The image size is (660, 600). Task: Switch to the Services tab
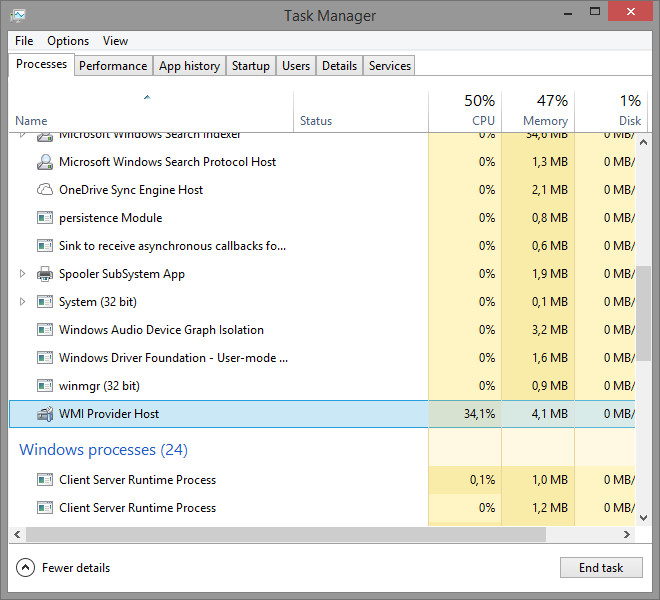click(x=389, y=66)
